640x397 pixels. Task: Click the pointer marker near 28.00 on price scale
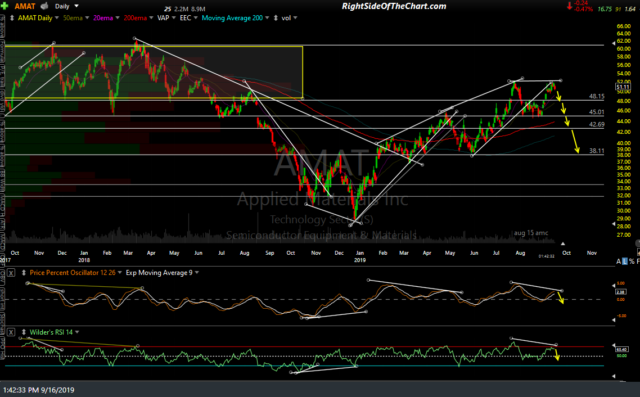[x=614, y=224]
